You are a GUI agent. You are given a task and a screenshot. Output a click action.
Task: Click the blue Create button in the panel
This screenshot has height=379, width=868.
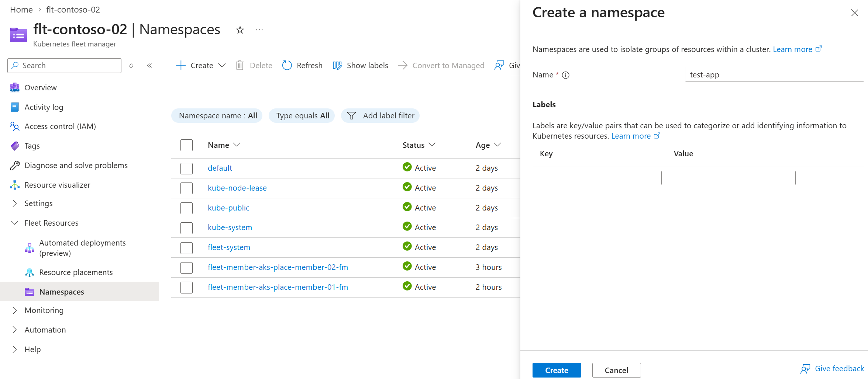click(x=557, y=370)
